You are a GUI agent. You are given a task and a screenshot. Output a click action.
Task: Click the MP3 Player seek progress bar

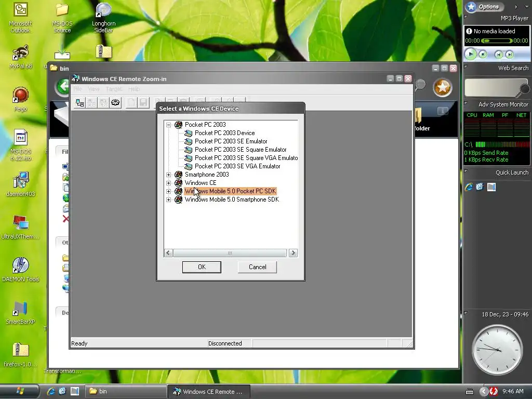coord(497,41)
